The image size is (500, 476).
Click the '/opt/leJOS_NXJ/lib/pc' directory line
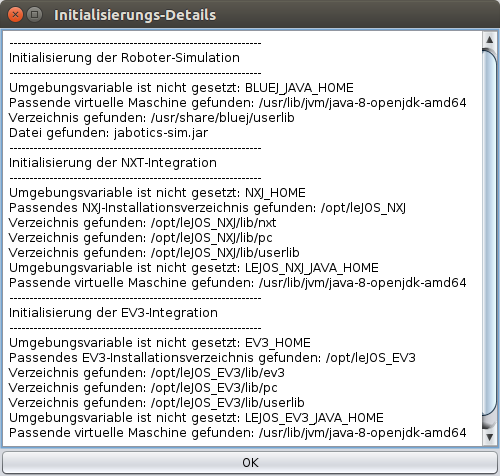click(141, 238)
